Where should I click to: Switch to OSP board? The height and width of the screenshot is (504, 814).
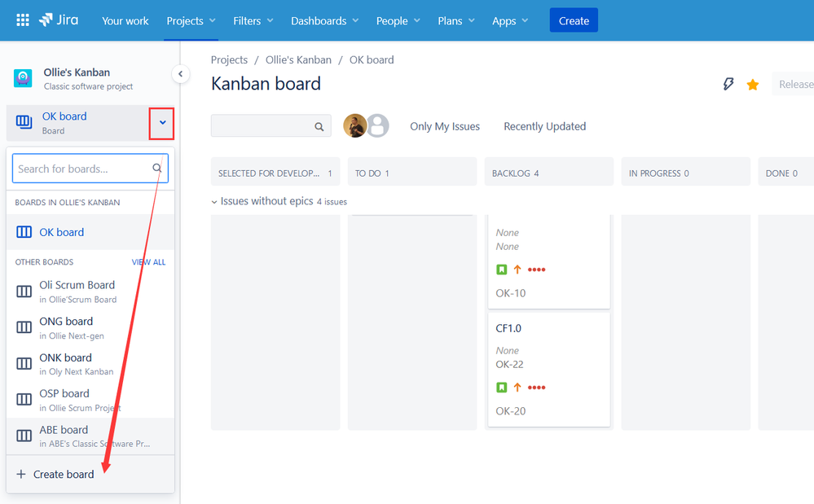tap(90, 400)
